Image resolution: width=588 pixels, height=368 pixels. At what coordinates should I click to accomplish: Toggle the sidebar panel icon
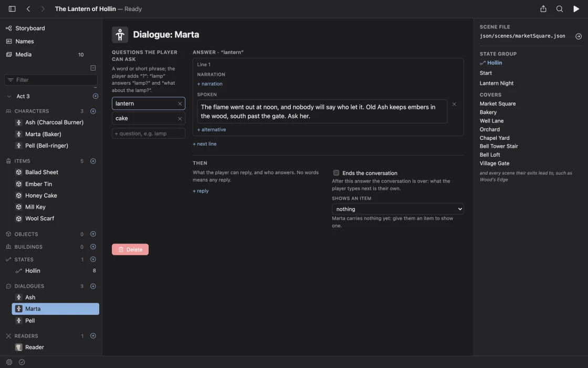12,8
